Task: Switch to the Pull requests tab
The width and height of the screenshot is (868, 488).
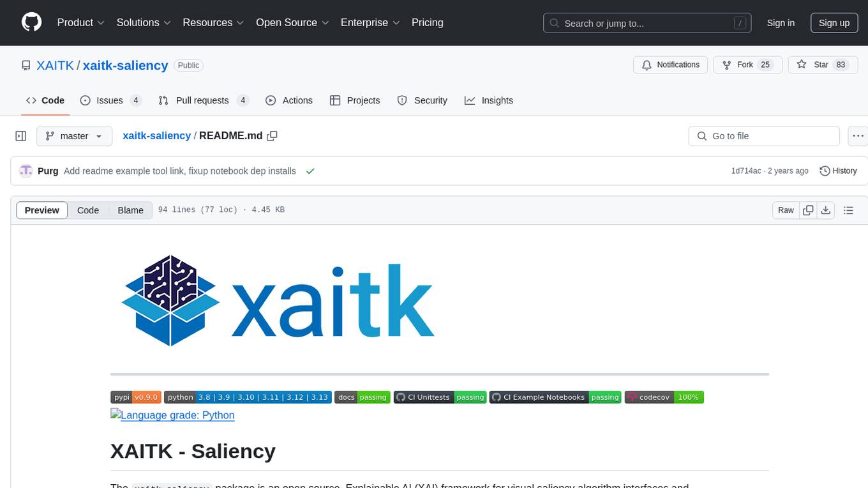Action: tap(204, 100)
